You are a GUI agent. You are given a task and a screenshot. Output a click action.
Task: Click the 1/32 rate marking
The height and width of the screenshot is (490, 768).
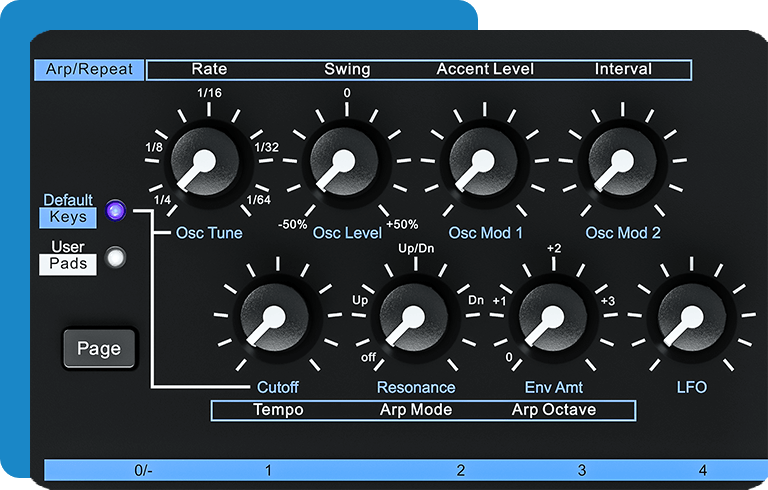266,147
